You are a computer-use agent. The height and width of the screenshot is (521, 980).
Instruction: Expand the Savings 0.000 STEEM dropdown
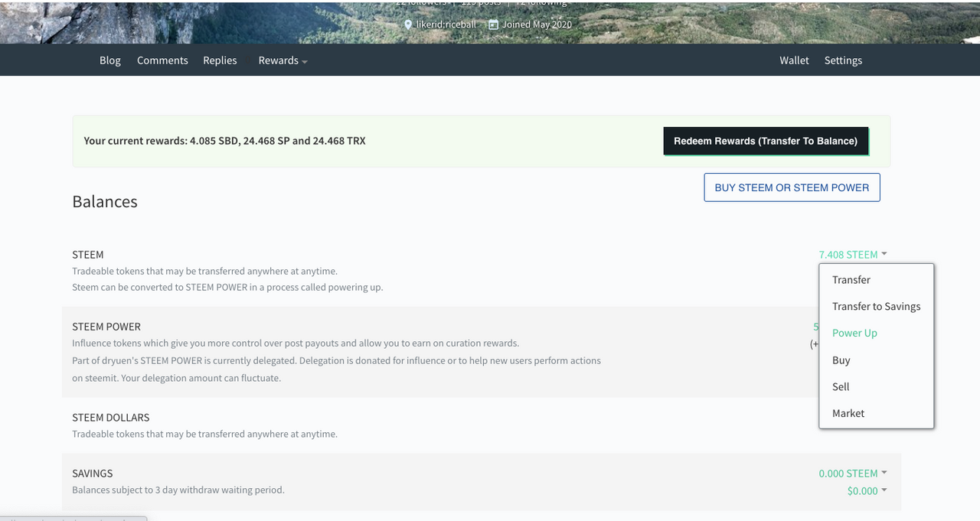pos(853,474)
